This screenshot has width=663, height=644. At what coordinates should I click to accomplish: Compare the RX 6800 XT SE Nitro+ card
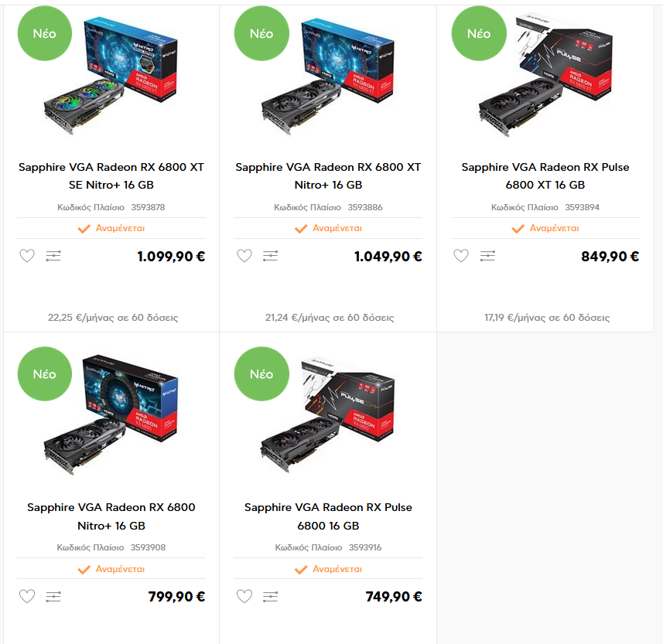point(53,256)
